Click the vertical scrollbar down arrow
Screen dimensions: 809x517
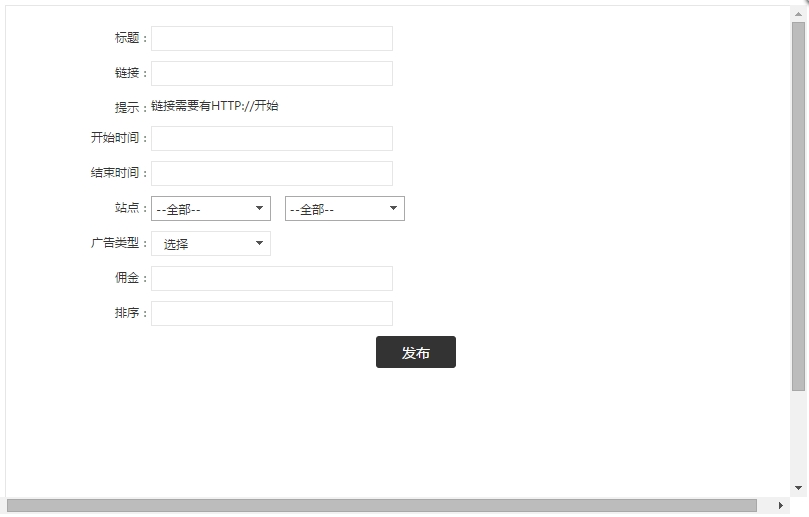pyautogui.click(x=798, y=488)
